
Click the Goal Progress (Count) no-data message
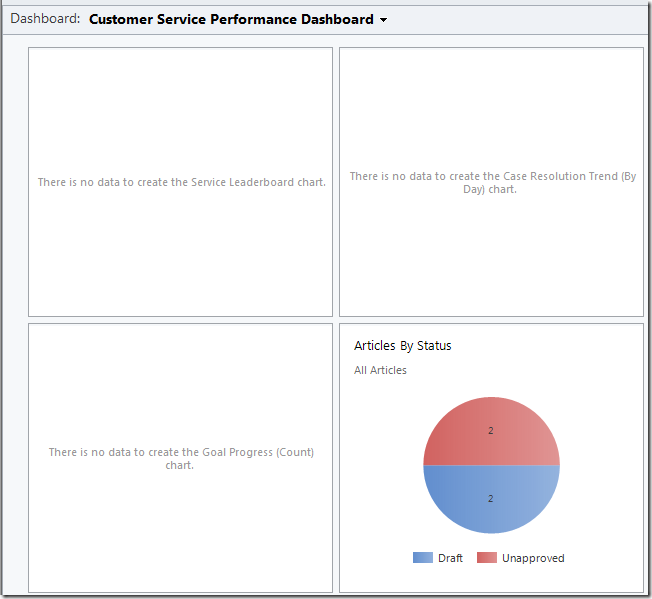coord(181,458)
